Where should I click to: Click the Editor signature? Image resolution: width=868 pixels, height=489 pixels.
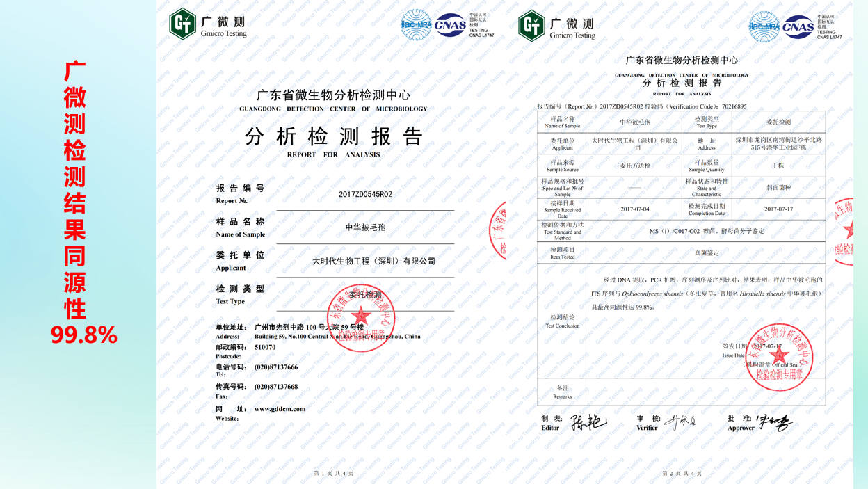(588, 422)
